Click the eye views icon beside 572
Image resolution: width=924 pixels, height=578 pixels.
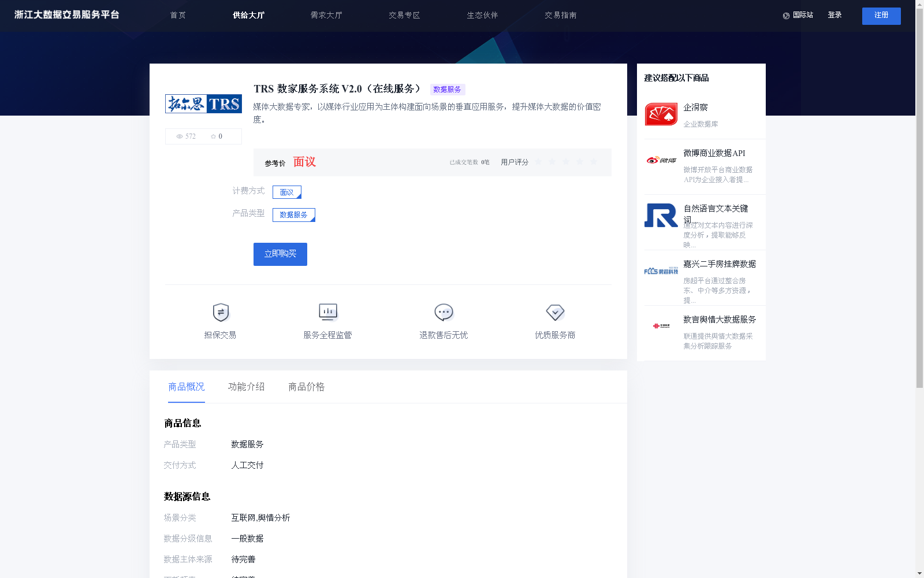[180, 136]
